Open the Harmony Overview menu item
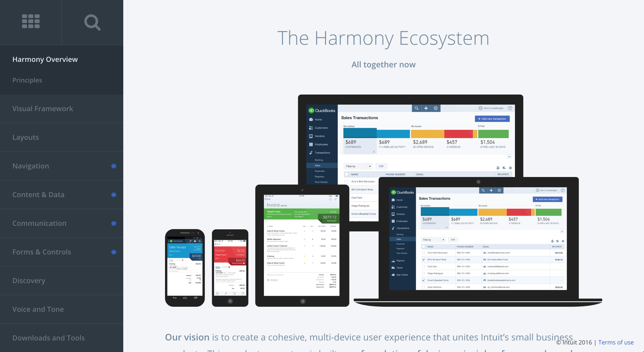 click(45, 59)
